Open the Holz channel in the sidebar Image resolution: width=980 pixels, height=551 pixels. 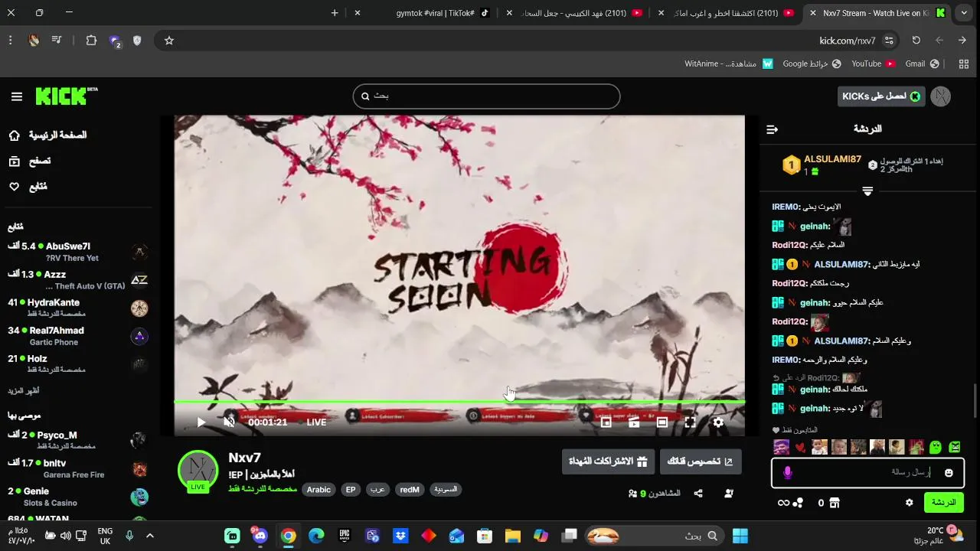[77, 364]
